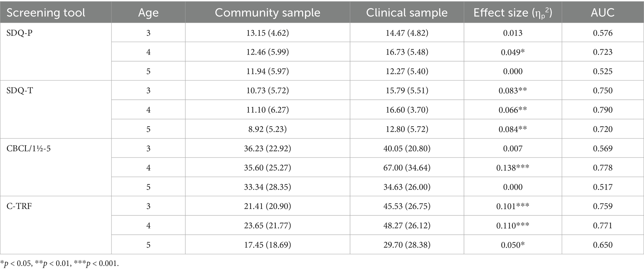Select clinical value 45.53 (26.75)
This screenshot has width=644, height=271.
coord(407,206)
